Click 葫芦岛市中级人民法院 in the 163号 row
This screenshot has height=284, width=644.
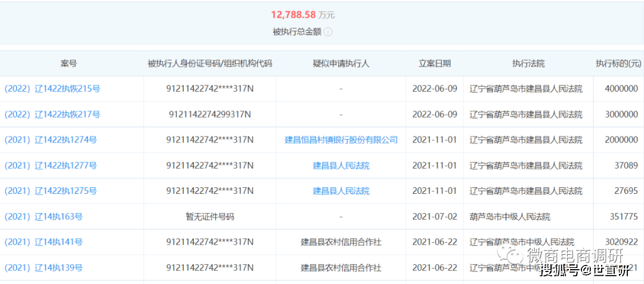tap(510, 217)
